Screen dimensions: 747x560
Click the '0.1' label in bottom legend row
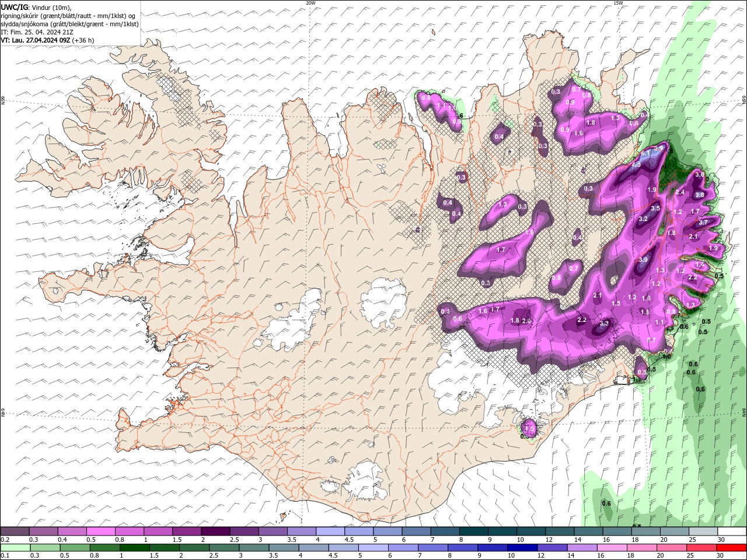(x=5, y=556)
